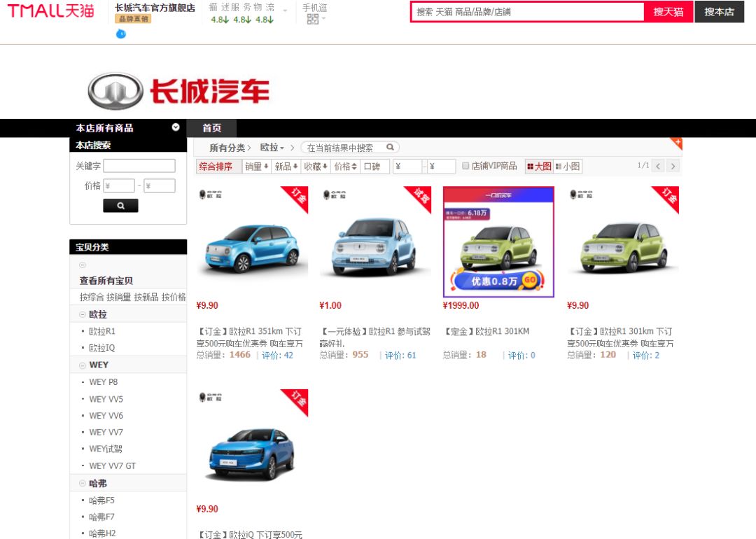Open the store rating dropdown arrow
The width and height of the screenshot is (756, 539).
[285, 10]
